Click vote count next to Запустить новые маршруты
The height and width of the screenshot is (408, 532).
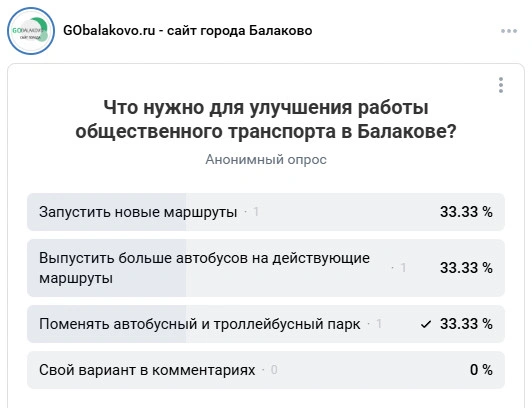click(x=256, y=212)
